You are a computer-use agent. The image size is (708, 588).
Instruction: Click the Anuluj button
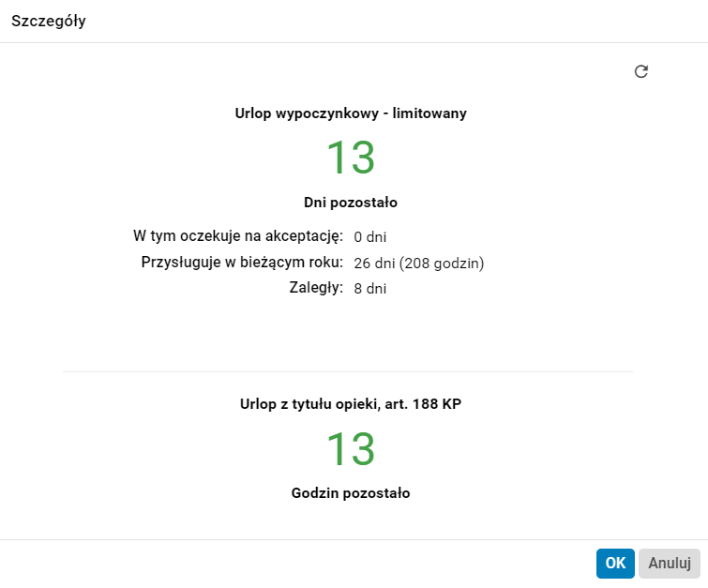point(670,564)
